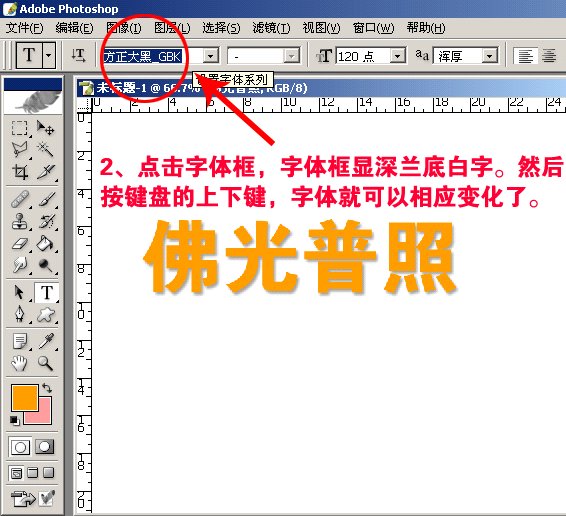Choose the Magic Wand tool
Image resolution: width=566 pixels, height=516 pixels.
point(45,149)
